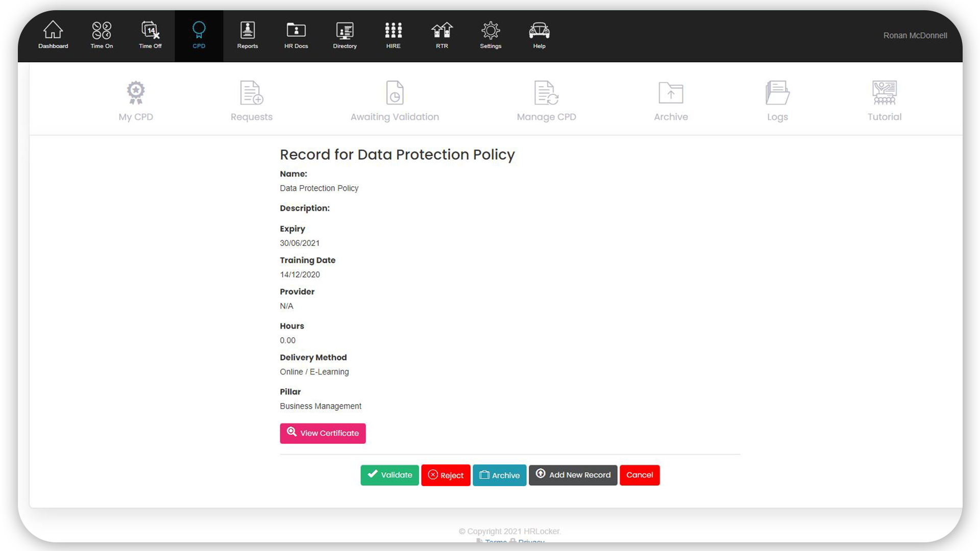980x551 pixels.
Task: Open the Tutorial tab label
Action: point(885,117)
